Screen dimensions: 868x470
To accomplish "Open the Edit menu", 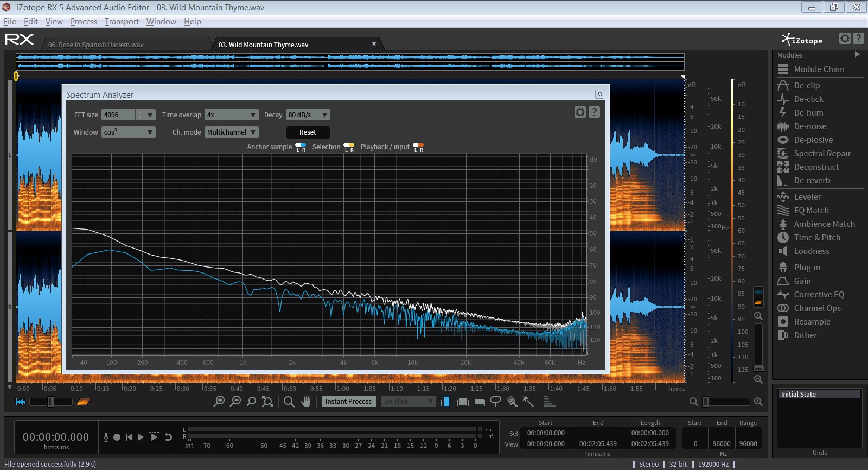I will (31, 22).
